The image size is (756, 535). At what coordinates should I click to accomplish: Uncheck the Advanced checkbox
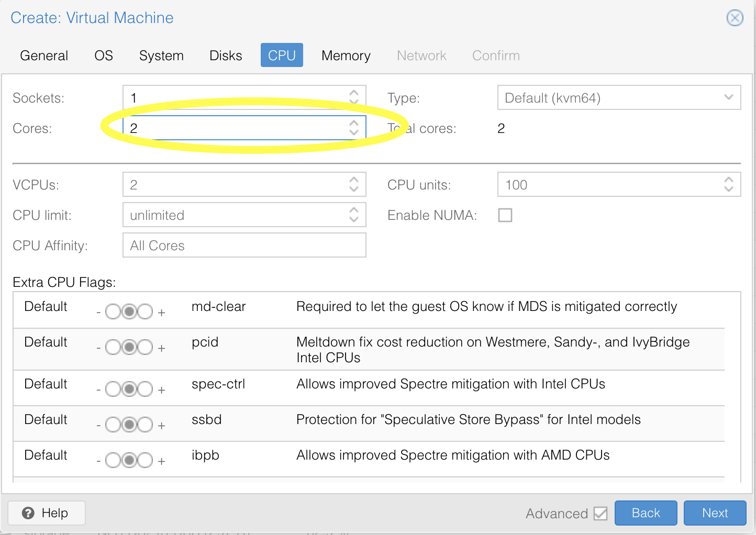coord(601,514)
